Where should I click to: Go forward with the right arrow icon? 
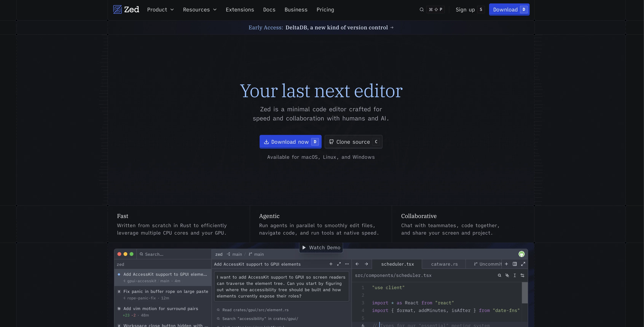(366, 264)
